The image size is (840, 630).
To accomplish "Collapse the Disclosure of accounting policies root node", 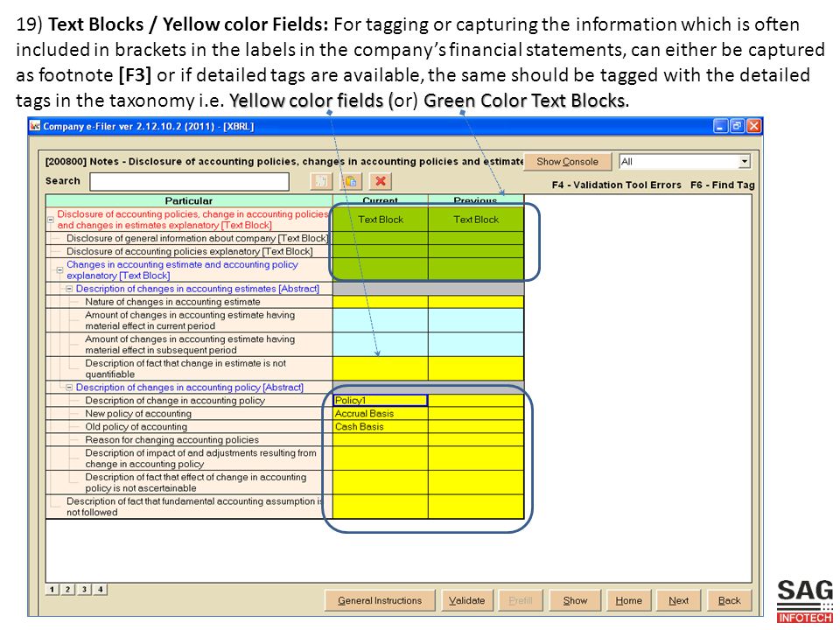I will pos(51,220).
